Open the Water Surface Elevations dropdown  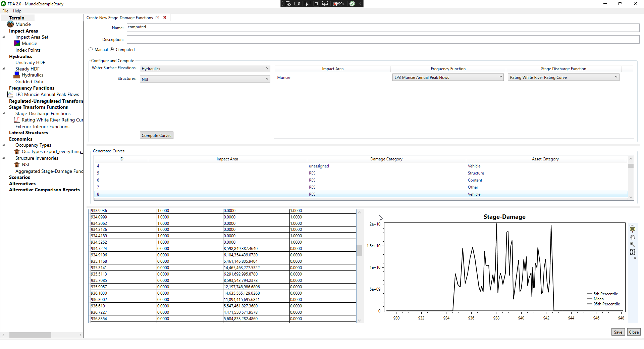pos(267,68)
